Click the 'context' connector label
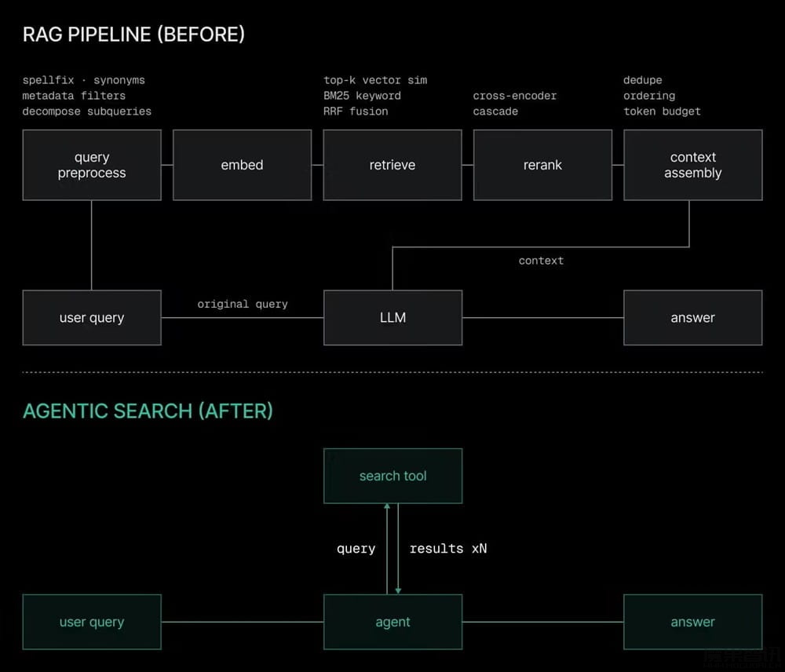The image size is (785, 672). point(541,261)
